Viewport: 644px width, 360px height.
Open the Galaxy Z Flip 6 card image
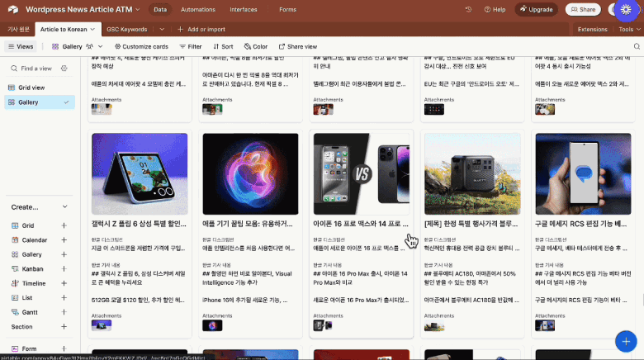140,169
